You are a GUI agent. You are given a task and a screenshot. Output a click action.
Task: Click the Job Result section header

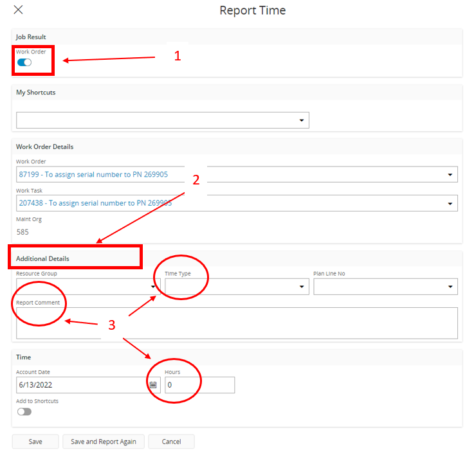coord(31,37)
